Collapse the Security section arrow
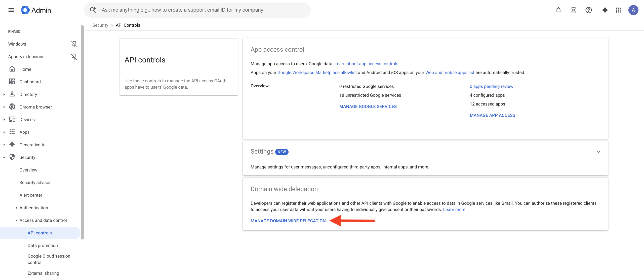Viewport: 644px width, 280px height. (x=4, y=157)
